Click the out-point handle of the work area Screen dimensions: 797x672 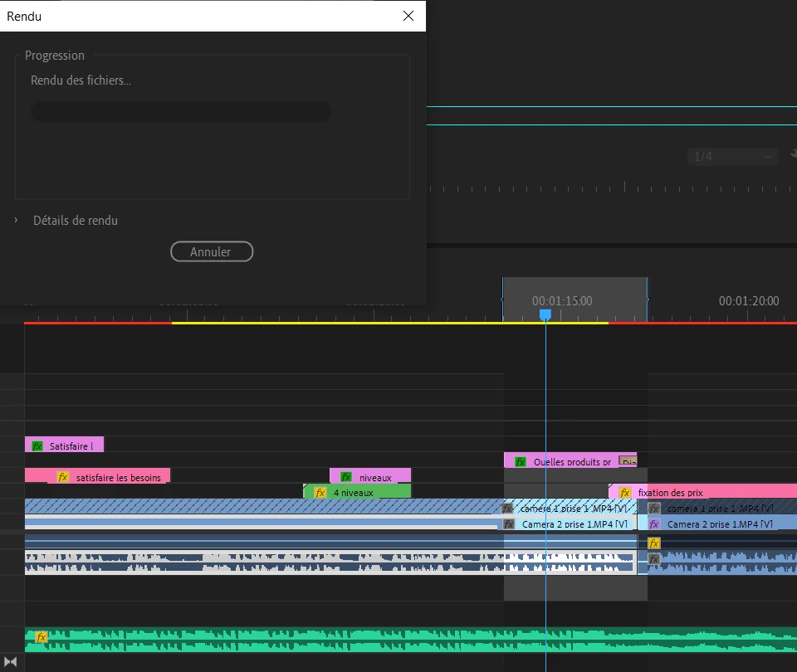tap(648, 299)
